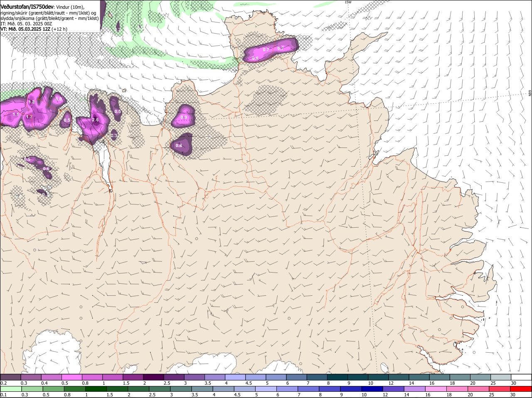
Task: Select the snow legend swatch between 1 and 1.5
Action: click(113, 377)
